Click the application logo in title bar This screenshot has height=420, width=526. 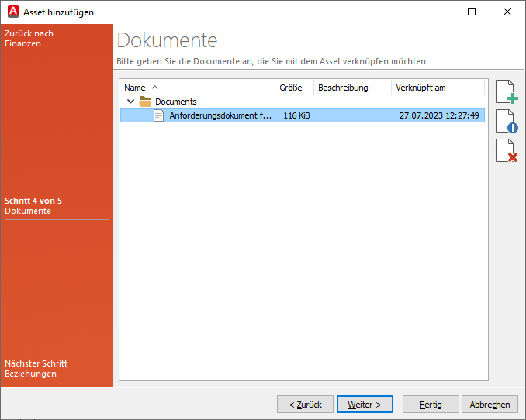[x=13, y=12]
